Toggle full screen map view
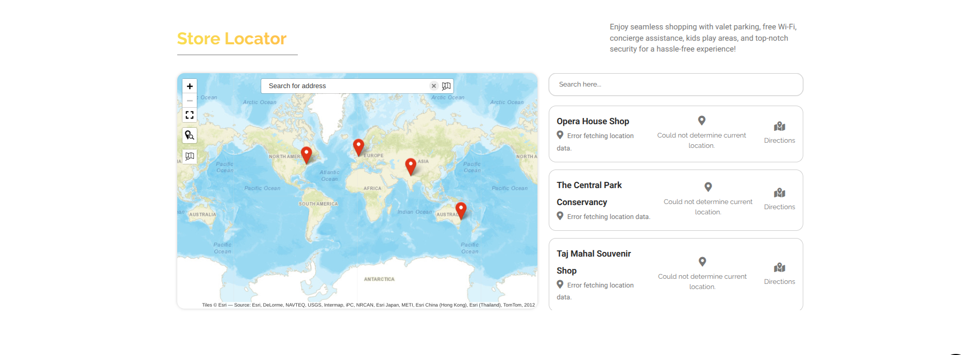The height and width of the screenshot is (355, 980). click(190, 115)
